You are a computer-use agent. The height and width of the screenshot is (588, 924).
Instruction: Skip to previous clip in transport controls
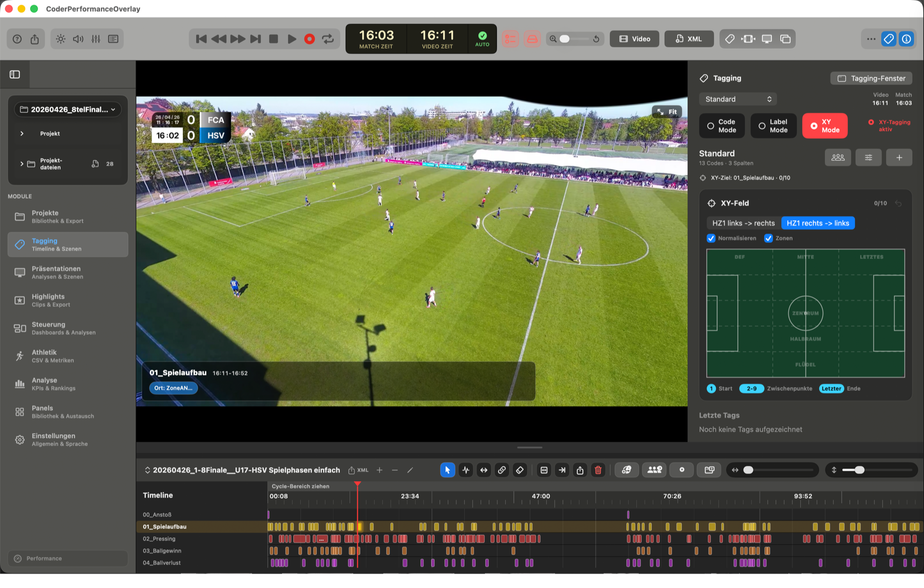click(201, 39)
